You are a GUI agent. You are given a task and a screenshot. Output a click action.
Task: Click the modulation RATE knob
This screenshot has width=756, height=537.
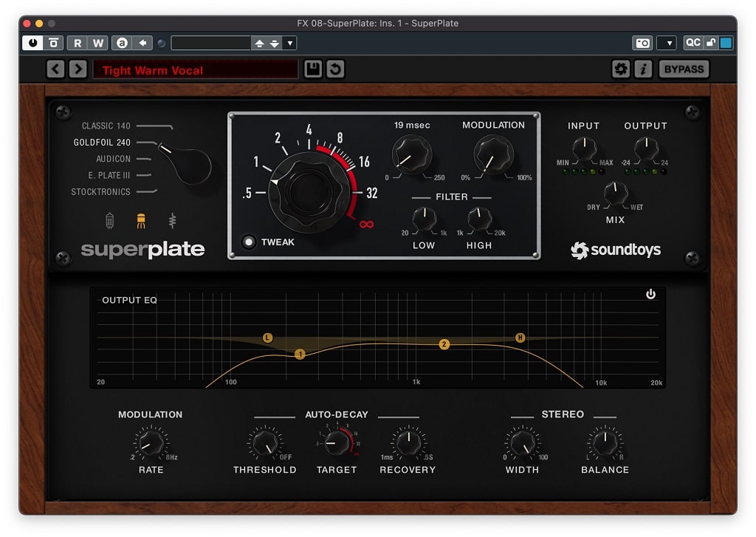[151, 443]
